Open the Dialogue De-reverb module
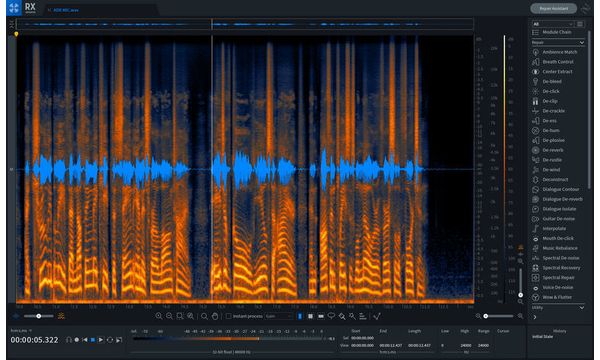 pos(558,199)
